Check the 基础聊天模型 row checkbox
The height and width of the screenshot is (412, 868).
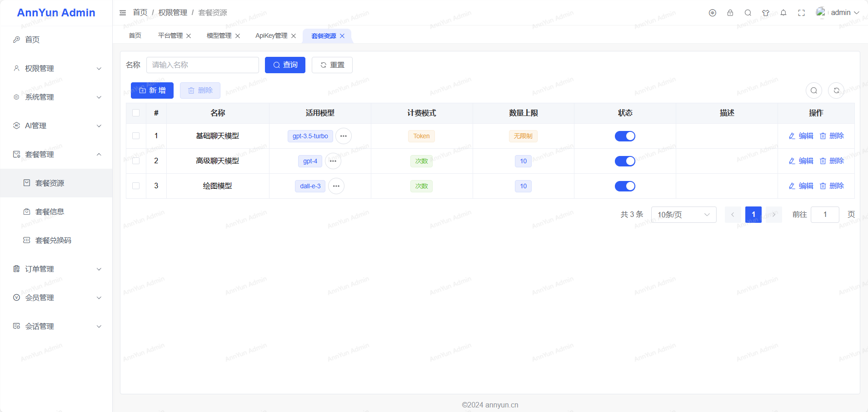pyautogui.click(x=136, y=136)
